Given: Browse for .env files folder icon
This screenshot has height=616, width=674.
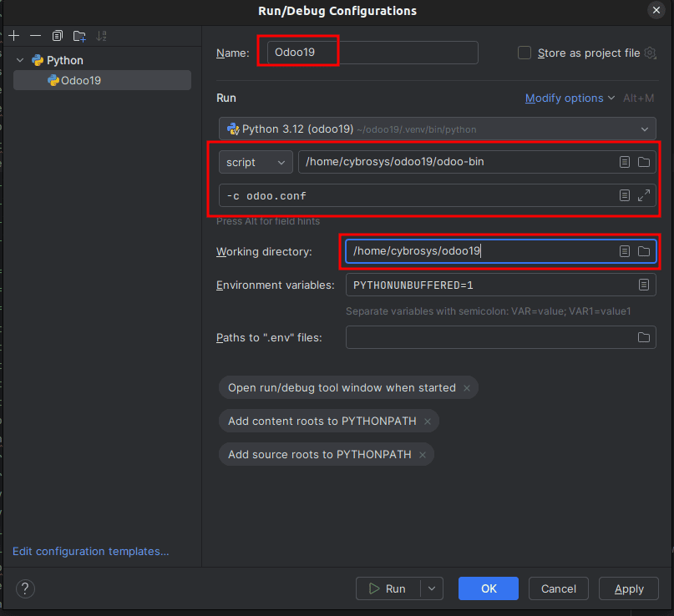Looking at the screenshot, I should [643, 337].
